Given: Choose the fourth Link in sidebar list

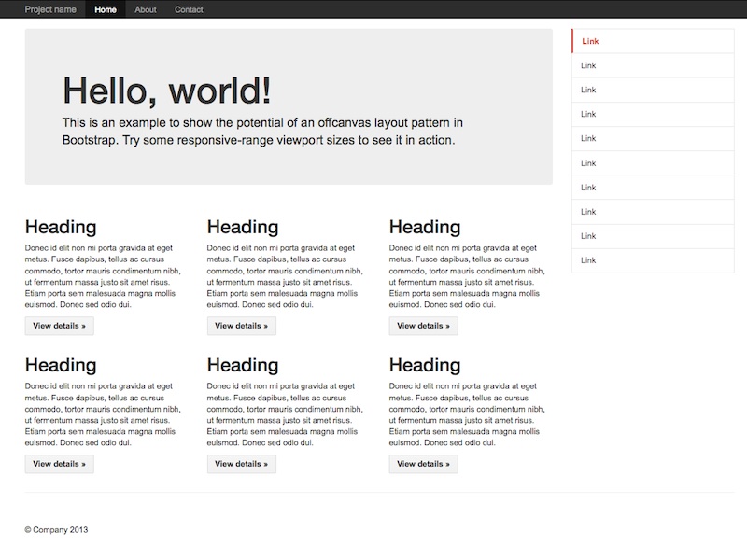Looking at the screenshot, I should (x=652, y=114).
